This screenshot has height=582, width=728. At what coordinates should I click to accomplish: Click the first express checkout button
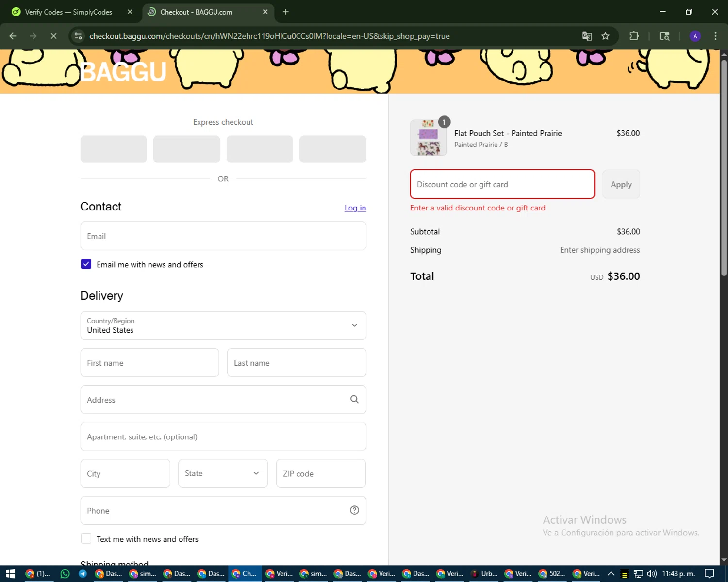click(114, 149)
